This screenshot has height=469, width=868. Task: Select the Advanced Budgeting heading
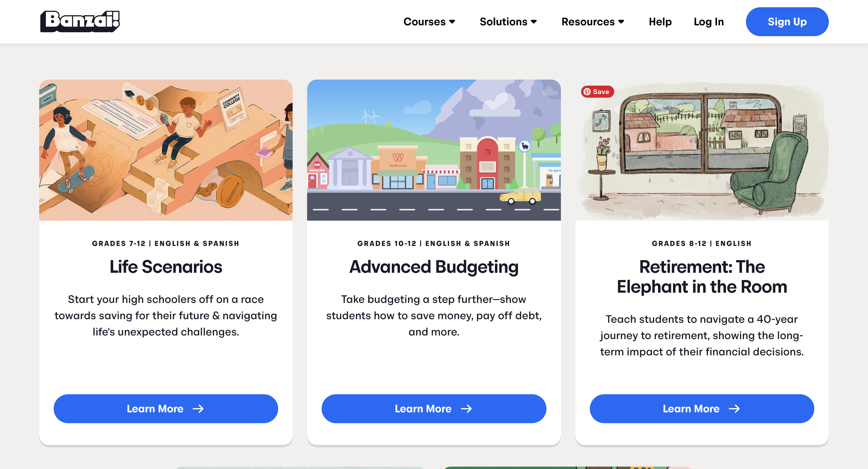click(434, 266)
